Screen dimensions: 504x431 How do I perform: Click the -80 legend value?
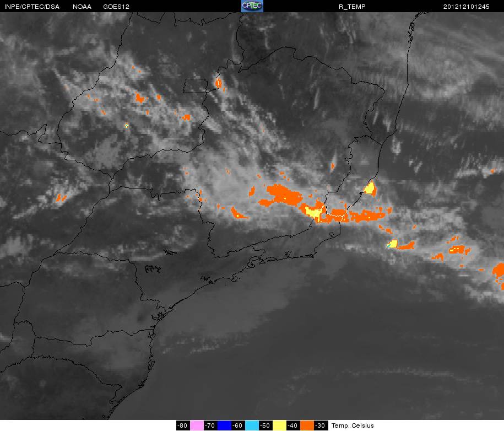183,425
